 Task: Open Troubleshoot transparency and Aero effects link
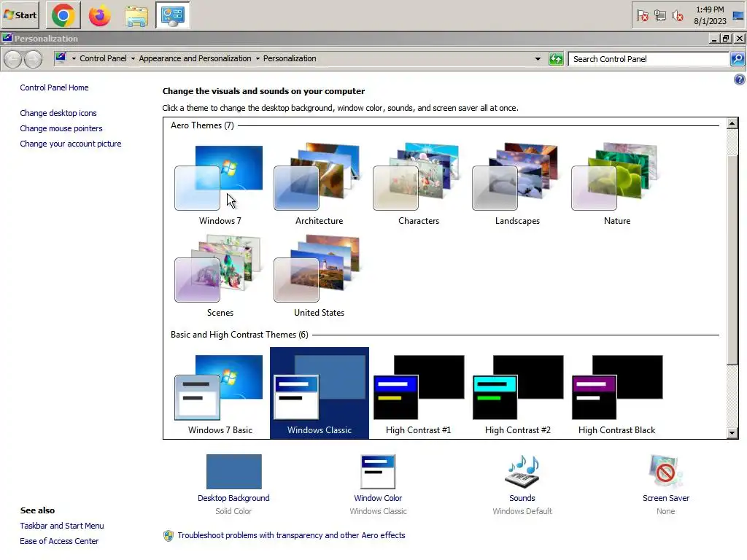291,535
